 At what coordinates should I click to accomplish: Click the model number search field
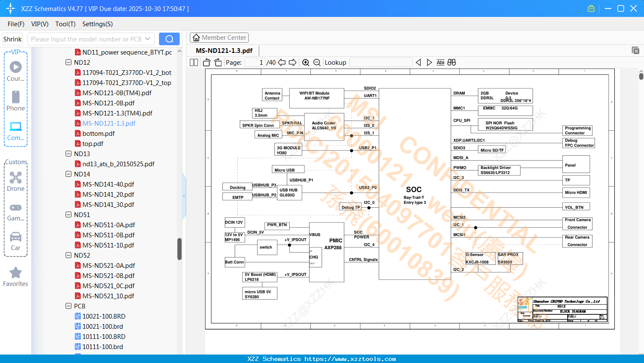[86, 39]
